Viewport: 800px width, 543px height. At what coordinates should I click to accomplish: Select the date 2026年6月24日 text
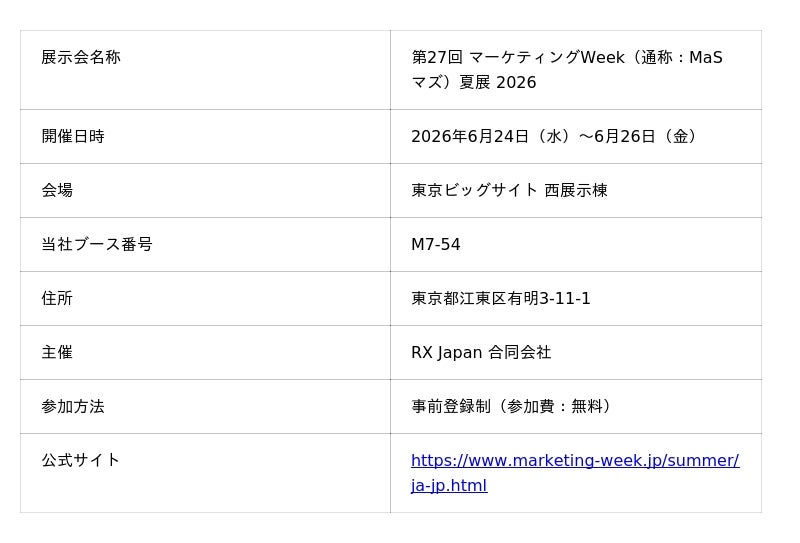click(469, 136)
